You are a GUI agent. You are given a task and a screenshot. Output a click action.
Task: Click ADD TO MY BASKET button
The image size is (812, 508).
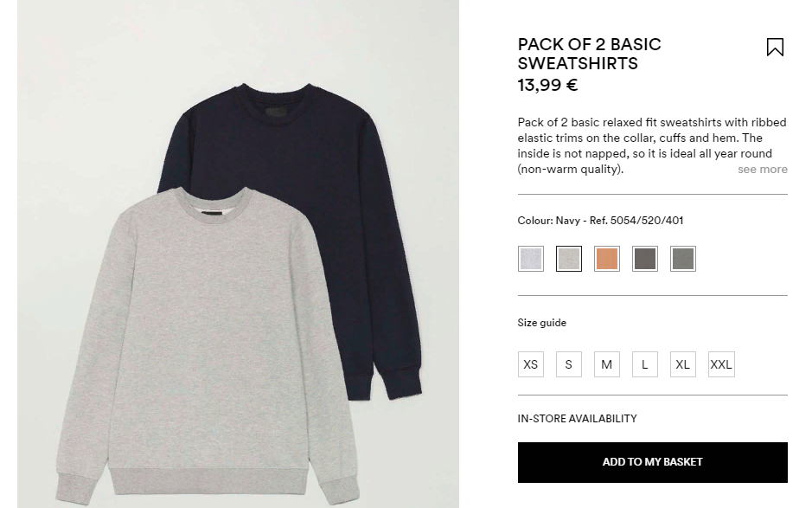point(653,462)
